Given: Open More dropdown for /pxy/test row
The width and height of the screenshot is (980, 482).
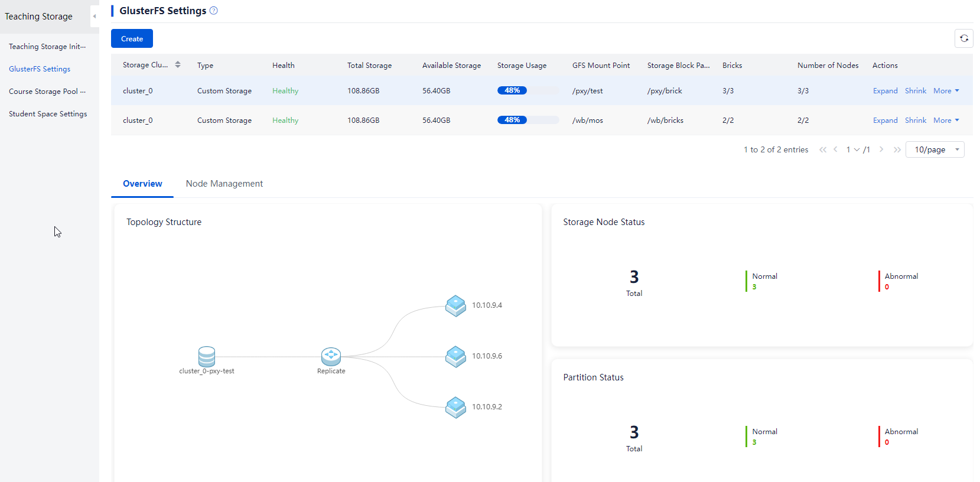Looking at the screenshot, I should [946, 91].
